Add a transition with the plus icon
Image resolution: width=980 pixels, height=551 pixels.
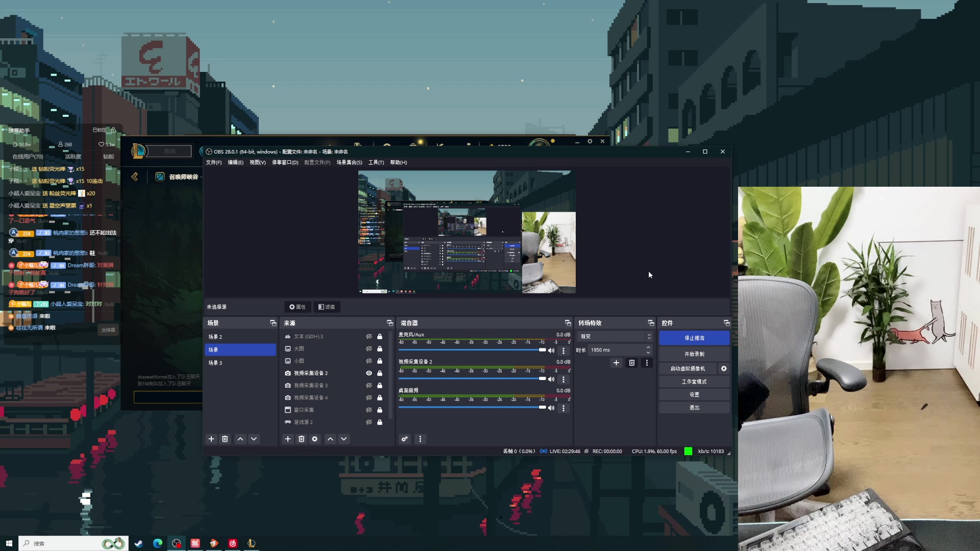[616, 363]
